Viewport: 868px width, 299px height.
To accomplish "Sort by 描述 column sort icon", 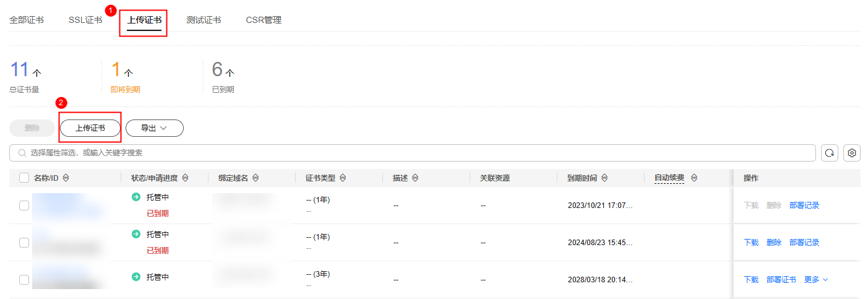I will click(415, 178).
